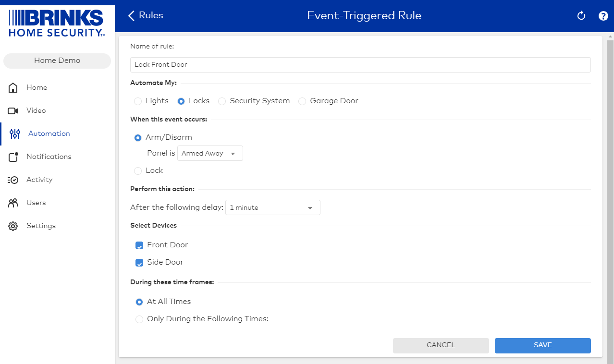This screenshot has height=364, width=614.
Task: Open the Activity menu item
Action: [57, 180]
